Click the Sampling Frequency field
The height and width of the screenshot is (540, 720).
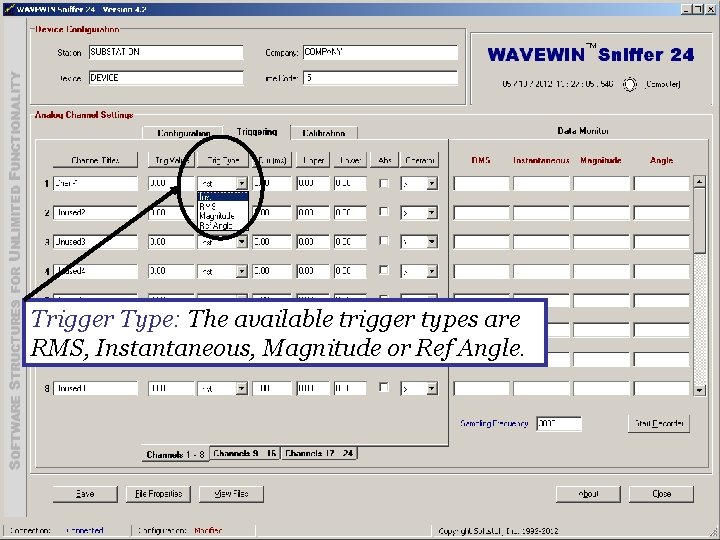(x=559, y=423)
